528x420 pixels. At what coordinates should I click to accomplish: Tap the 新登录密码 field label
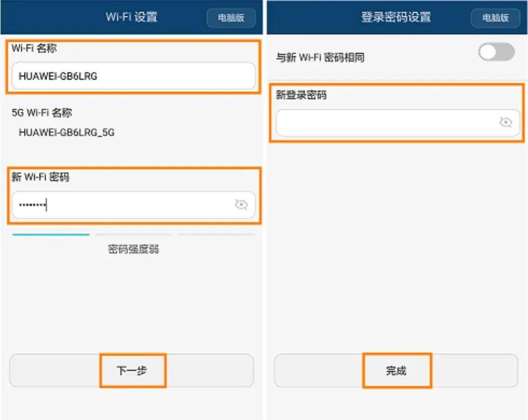coord(301,95)
